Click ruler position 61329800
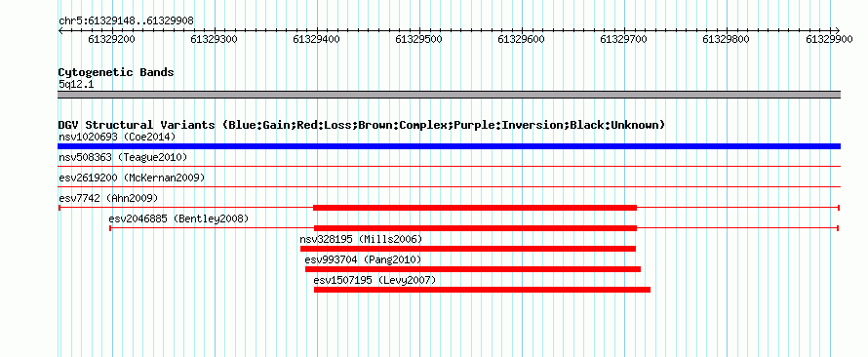This screenshot has height=357, width=868. (727, 39)
